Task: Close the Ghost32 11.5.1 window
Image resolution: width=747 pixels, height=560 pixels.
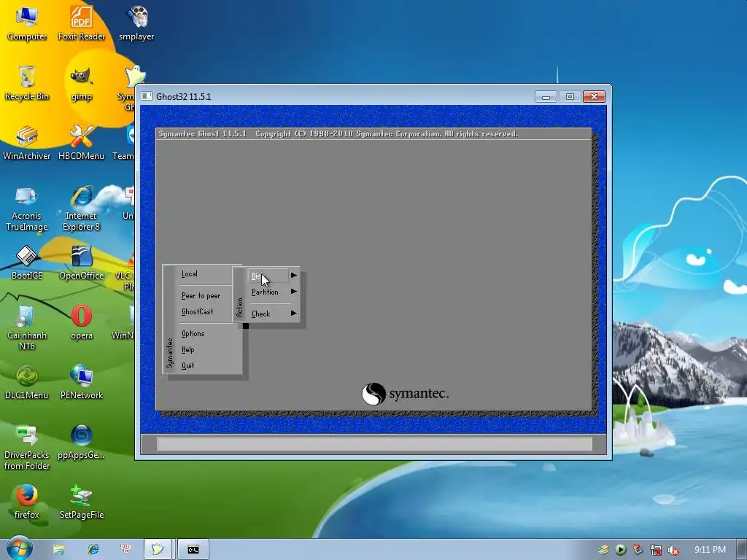Action: tap(594, 97)
